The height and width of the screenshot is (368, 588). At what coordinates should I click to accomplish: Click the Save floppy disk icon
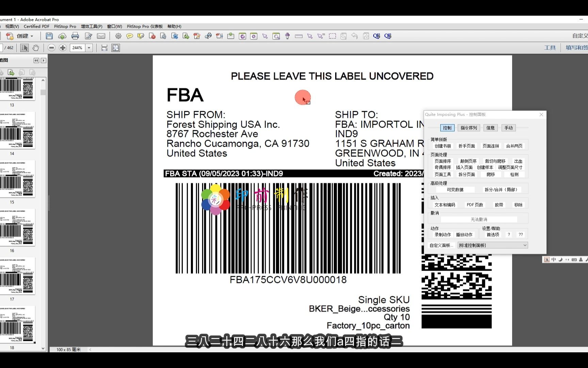(49, 36)
